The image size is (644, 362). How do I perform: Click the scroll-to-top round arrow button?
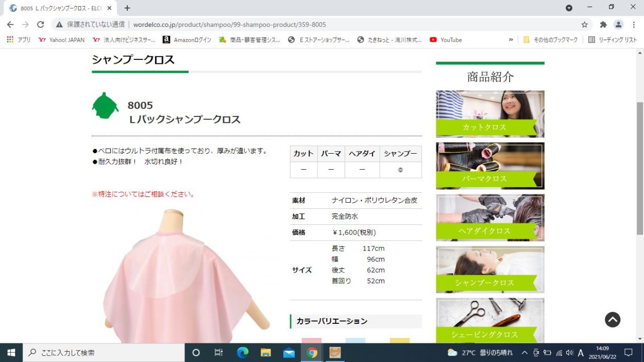click(613, 320)
